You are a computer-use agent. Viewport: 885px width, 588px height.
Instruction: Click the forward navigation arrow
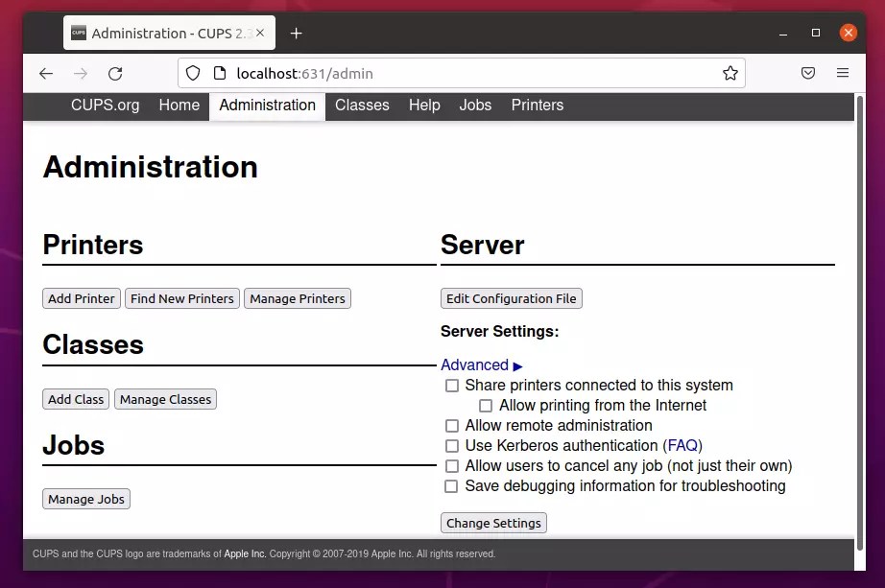tap(81, 73)
